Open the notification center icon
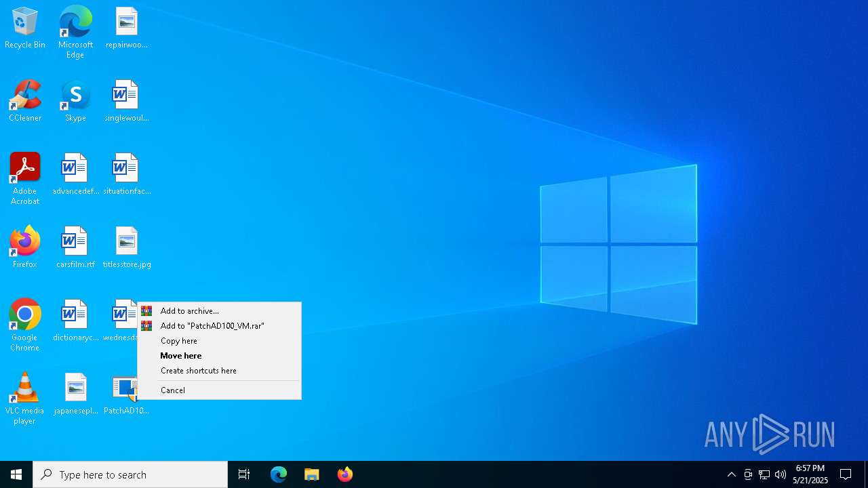This screenshot has width=868, height=488. click(x=846, y=474)
